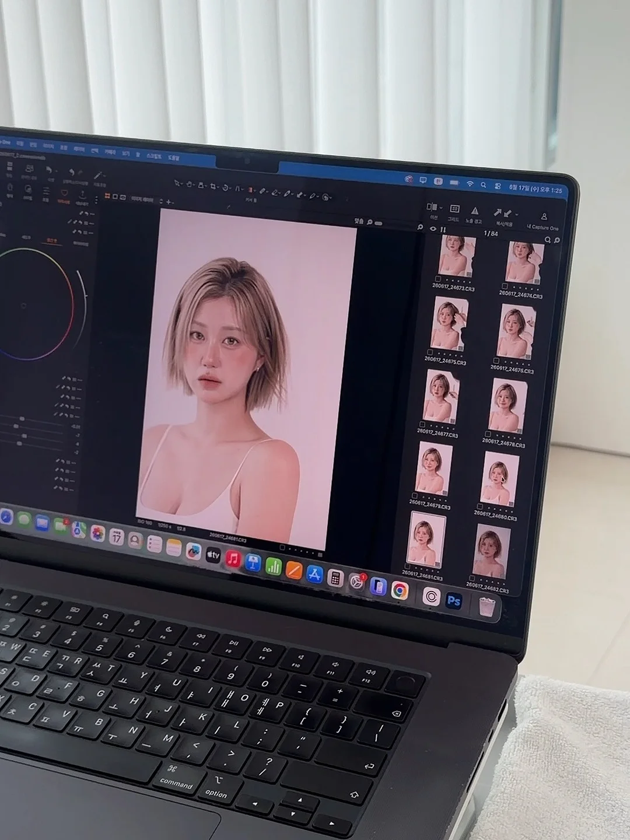Open My Capture One account icon
This screenshot has width=630, height=840.
[x=544, y=216]
